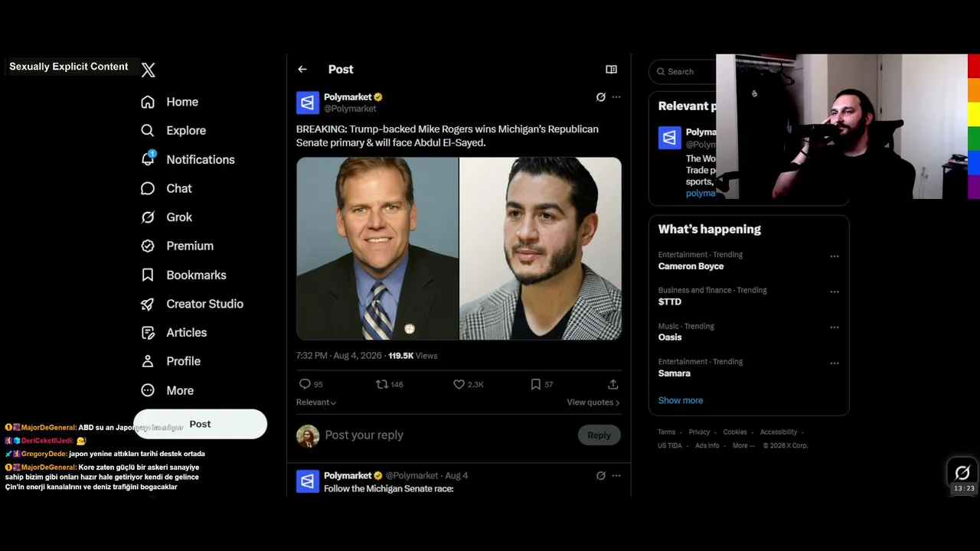Open the US TIDA footer link
This screenshot has height=551, width=980.
[x=670, y=445]
